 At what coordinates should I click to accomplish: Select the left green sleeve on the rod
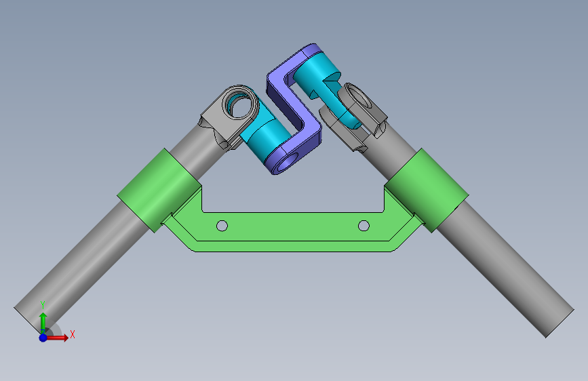[x=159, y=190]
